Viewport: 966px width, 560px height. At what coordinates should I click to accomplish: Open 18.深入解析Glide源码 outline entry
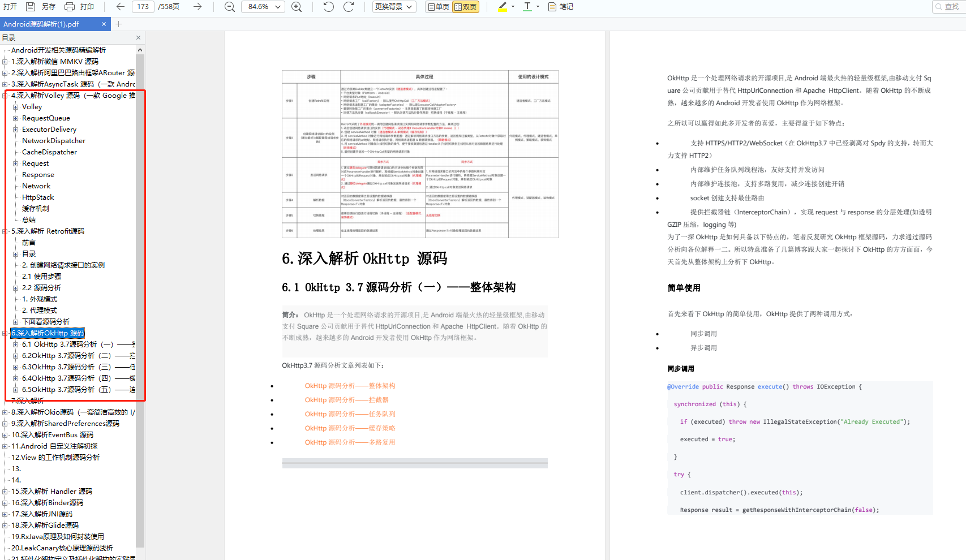pos(45,525)
